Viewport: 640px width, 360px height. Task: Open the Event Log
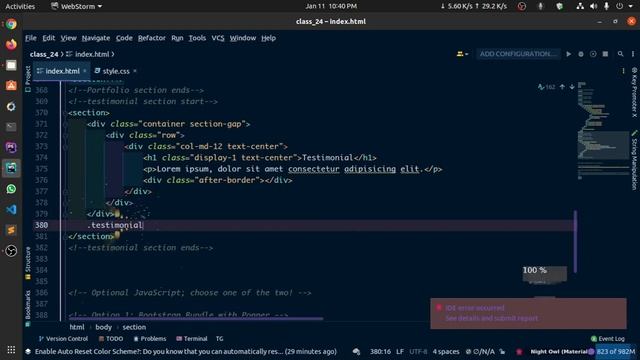click(608, 339)
